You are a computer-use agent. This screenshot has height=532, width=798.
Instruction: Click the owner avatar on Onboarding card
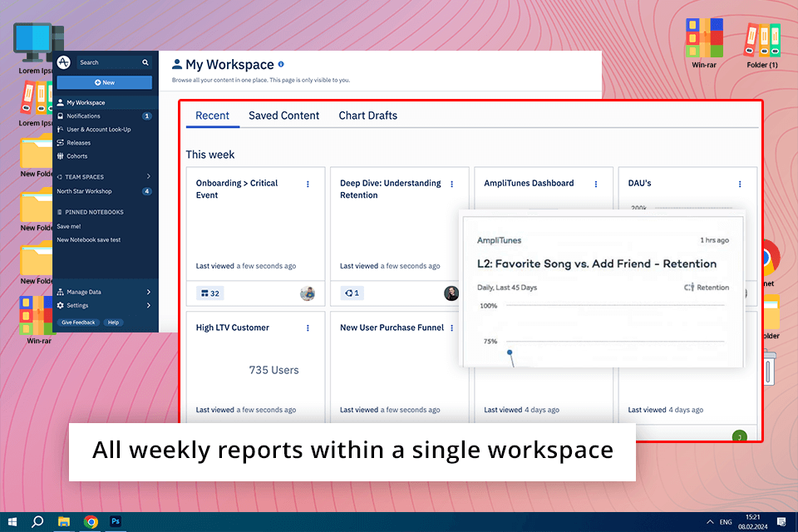click(x=308, y=293)
